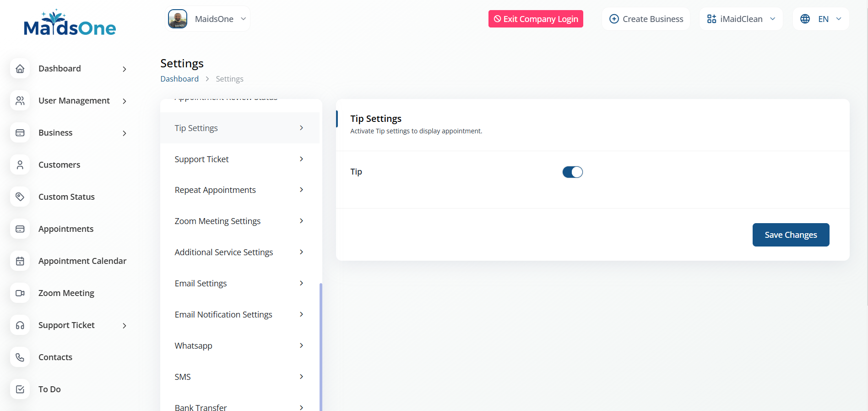Click the Exit Company Login button
The width and height of the screenshot is (868, 411).
[x=536, y=19]
